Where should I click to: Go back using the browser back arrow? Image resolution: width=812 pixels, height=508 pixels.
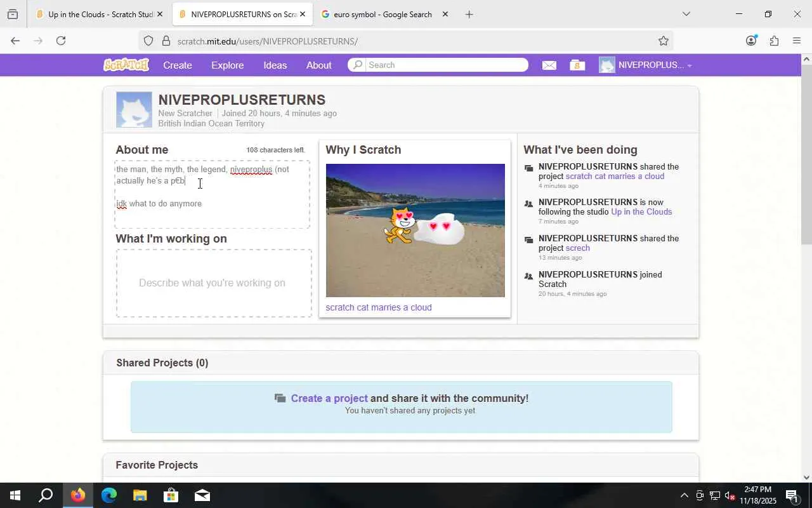15,41
